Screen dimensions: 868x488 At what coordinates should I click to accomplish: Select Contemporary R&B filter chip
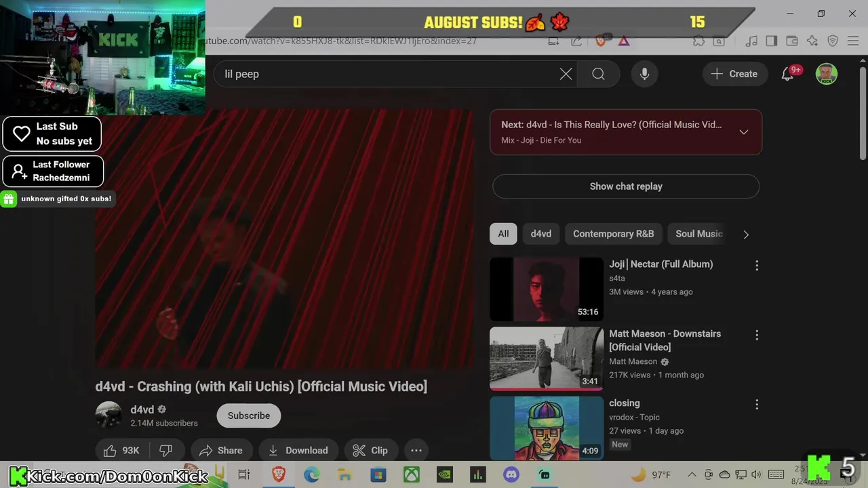coord(613,234)
